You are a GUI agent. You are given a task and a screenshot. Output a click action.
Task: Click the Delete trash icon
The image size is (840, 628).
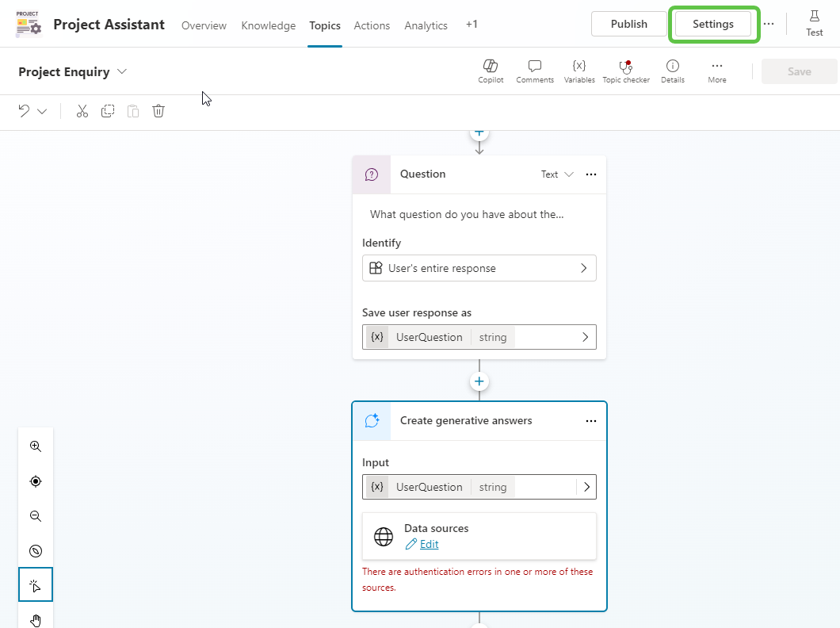[158, 111]
